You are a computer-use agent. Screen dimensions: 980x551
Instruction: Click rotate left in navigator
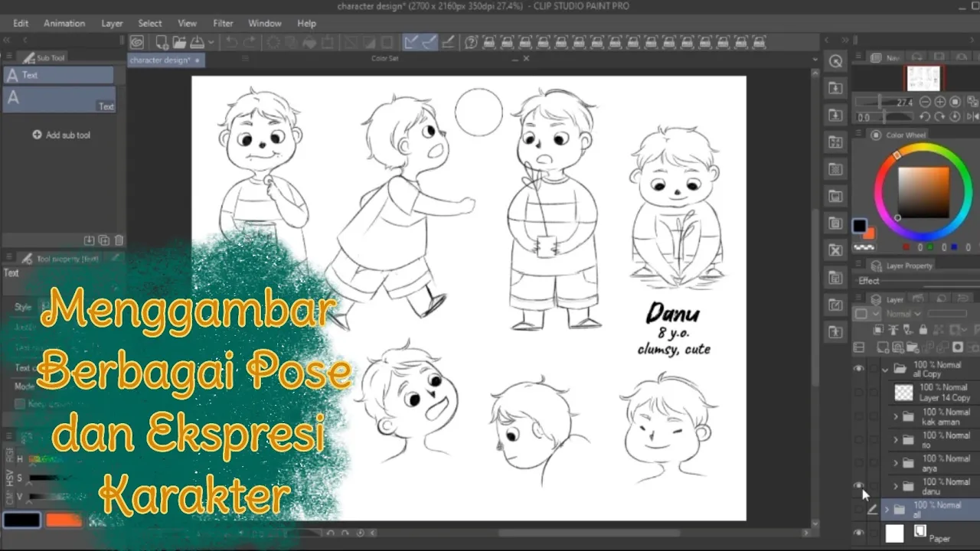click(925, 117)
